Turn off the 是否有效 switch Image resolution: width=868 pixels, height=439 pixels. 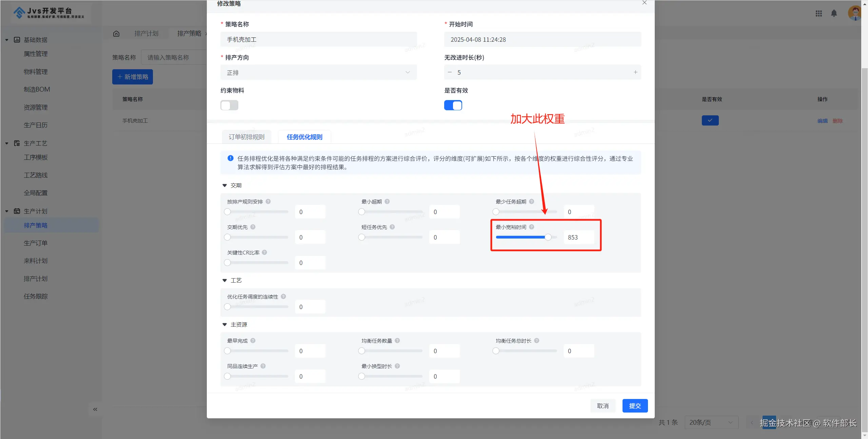point(453,105)
